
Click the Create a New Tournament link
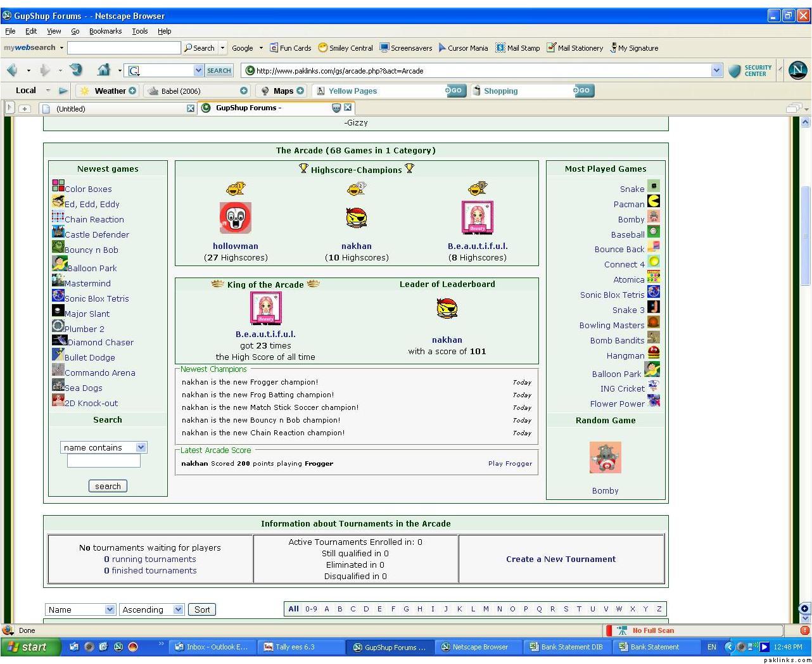561,559
